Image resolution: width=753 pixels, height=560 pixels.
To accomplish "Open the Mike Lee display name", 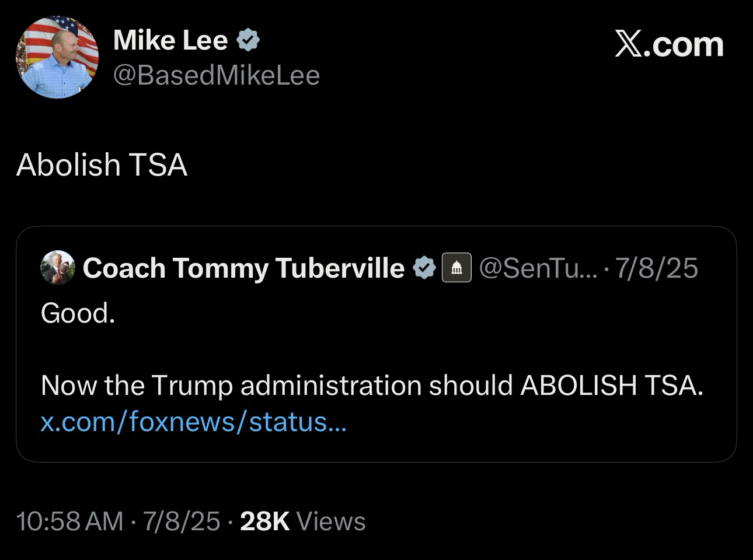I will pyautogui.click(x=170, y=40).
